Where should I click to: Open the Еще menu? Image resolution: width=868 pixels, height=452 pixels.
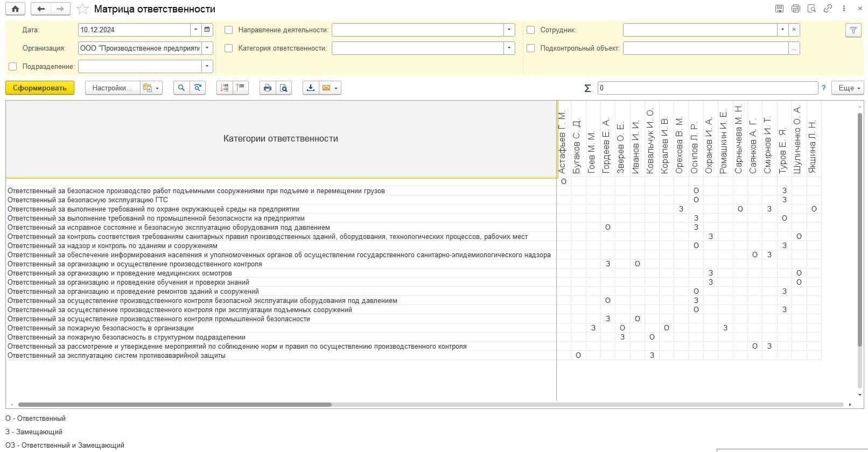click(x=848, y=88)
